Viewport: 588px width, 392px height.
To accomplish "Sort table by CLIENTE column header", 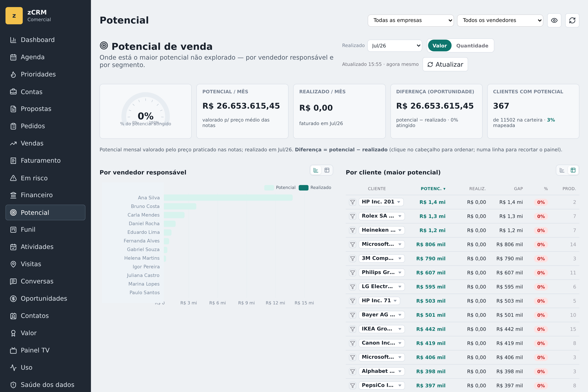I will [377, 189].
